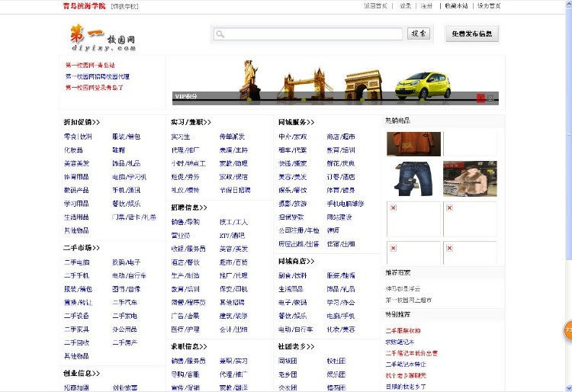Click the orange floating widget at right edge
Image resolution: width=572 pixels, height=392 pixels.
[x=568, y=330]
